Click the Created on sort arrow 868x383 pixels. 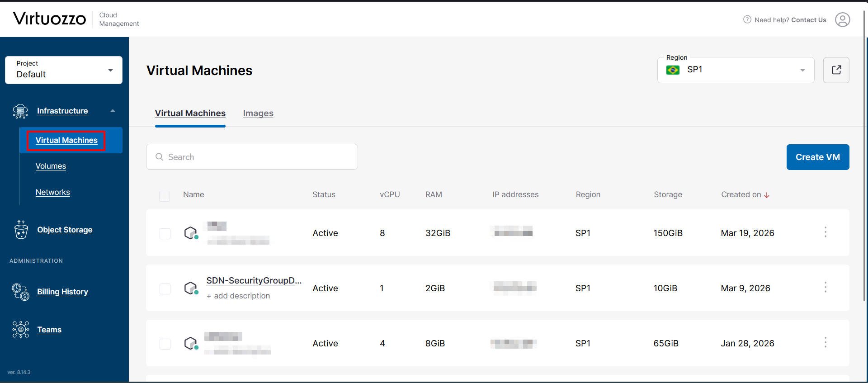pos(767,195)
